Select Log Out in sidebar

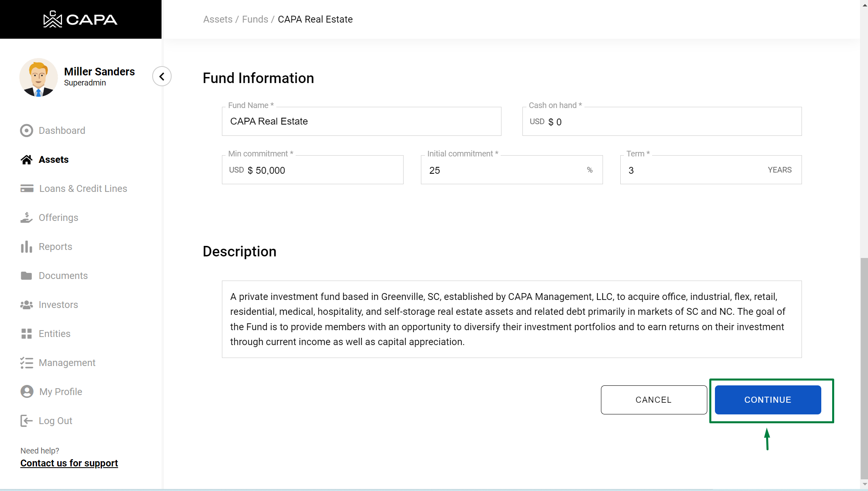(55, 421)
